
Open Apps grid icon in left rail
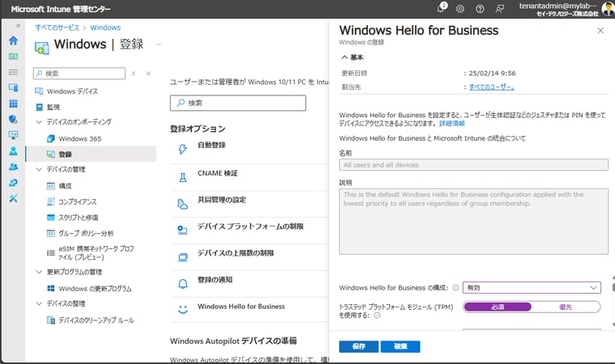[x=13, y=104]
